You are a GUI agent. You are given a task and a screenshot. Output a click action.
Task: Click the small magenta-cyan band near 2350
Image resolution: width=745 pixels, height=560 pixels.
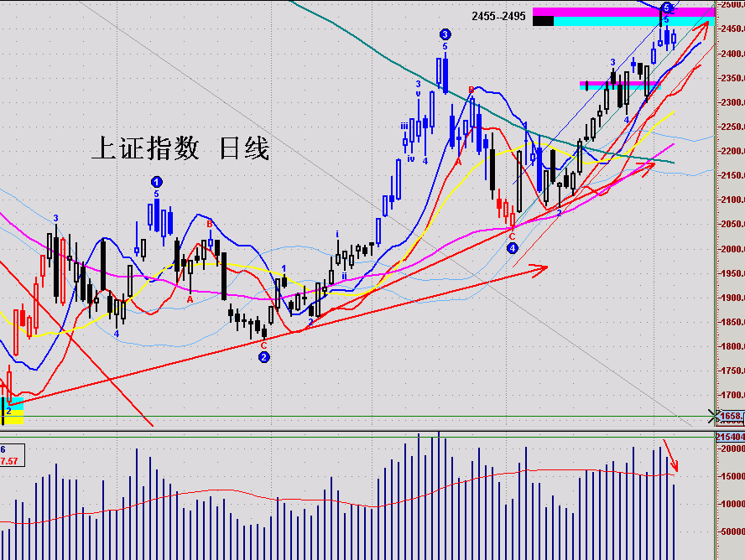tap(619, 86)
